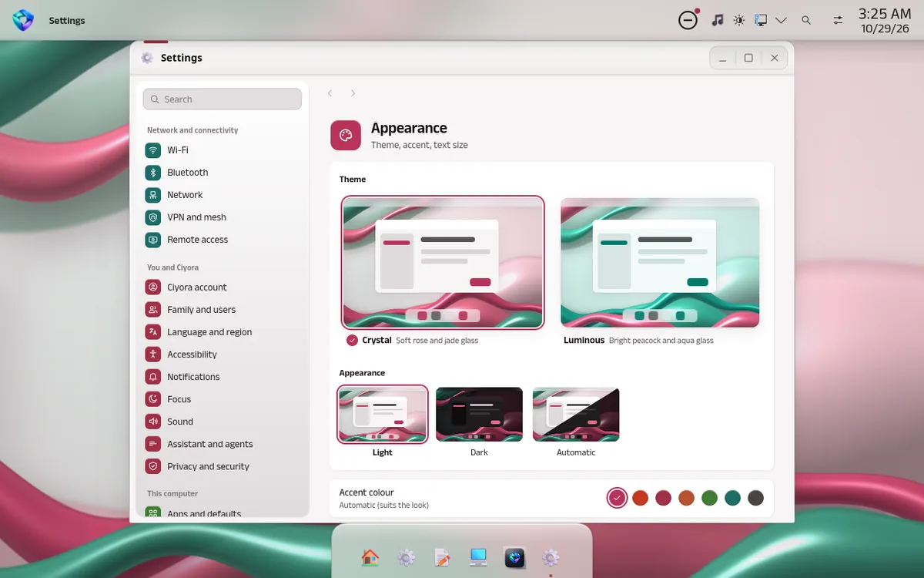Pick the burnt orange accent colour
This screenshot has width=924, height=578.
[686, 498]
